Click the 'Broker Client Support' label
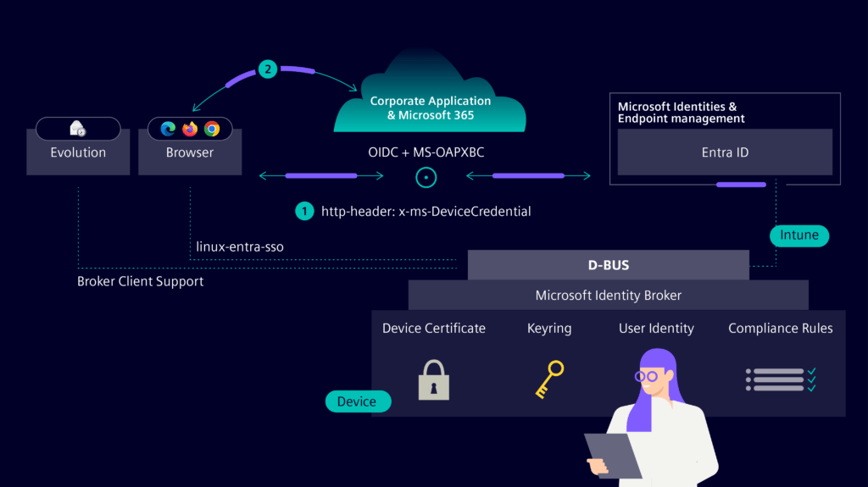 (x=140, y=281)
